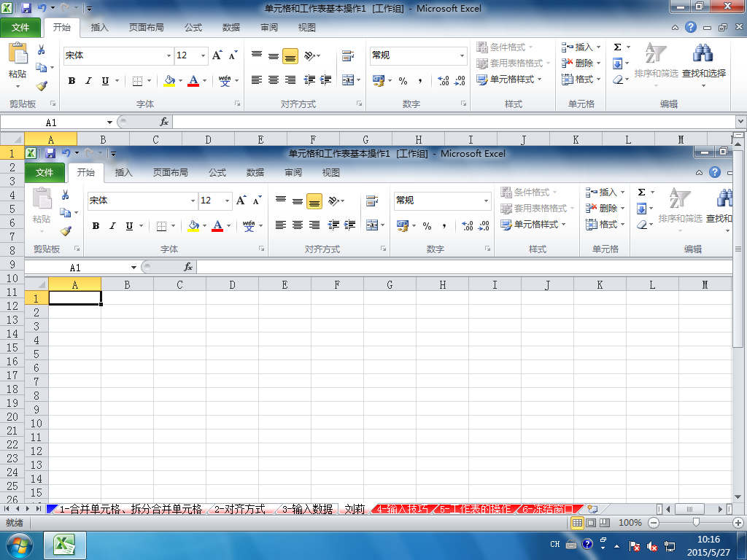The height and width of the screenshot is (560, 747).
Task: Open the 插入 cells dropdown in main ribbon
Action: (x=598, y=47)
